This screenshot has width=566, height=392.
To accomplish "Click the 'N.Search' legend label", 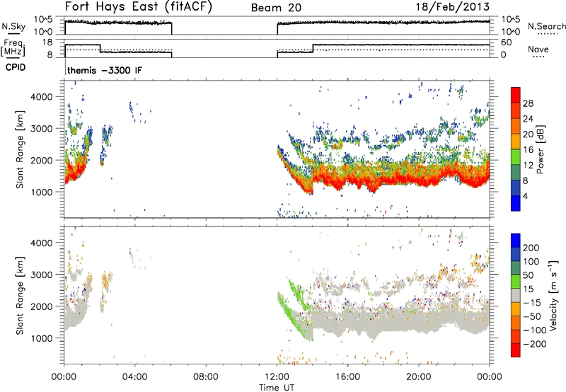I will point(546,26).
